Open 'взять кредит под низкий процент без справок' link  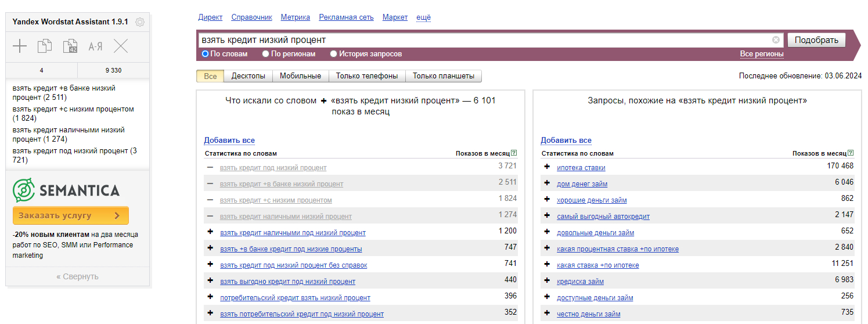[294, 265]
